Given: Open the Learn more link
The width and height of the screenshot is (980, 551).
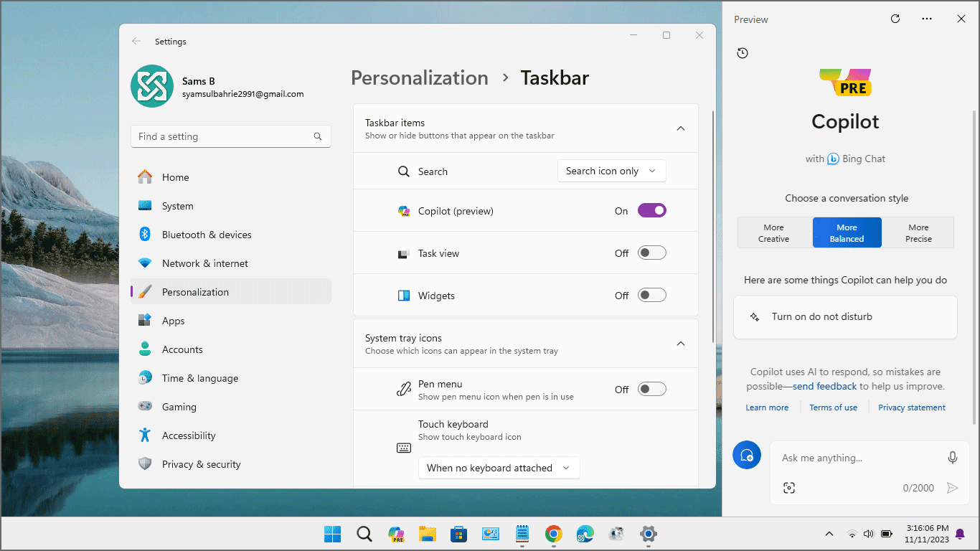Looking at the screenshot, I should pyautogui.click(x=767, y=408).
